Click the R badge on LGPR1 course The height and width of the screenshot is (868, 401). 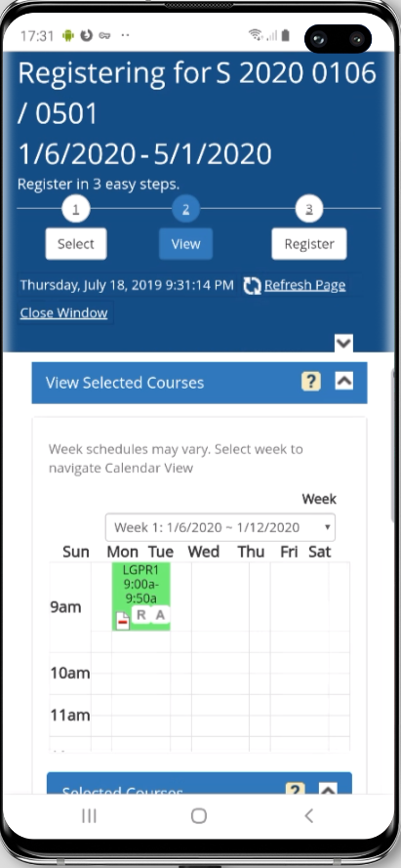click(141, 614)
